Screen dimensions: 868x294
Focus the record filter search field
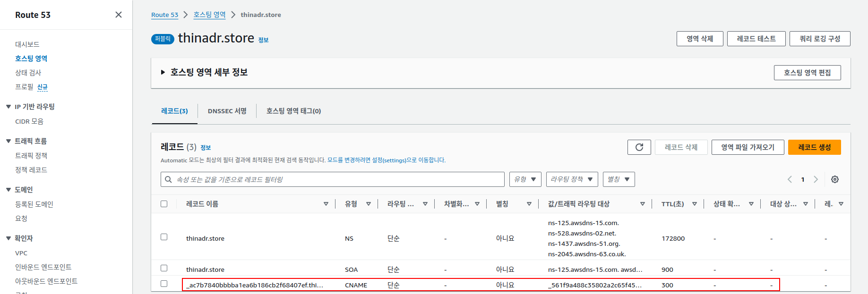coord(333,179)
